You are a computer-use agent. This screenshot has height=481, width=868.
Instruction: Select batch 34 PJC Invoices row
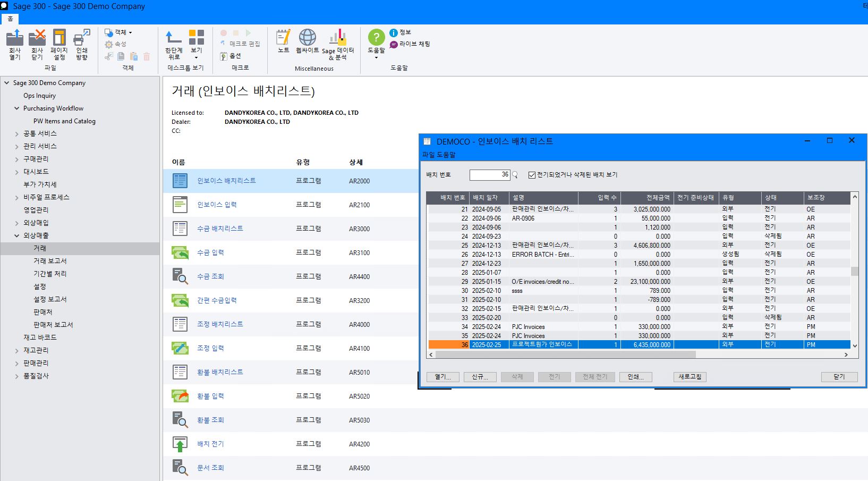[x=639, y=326]
